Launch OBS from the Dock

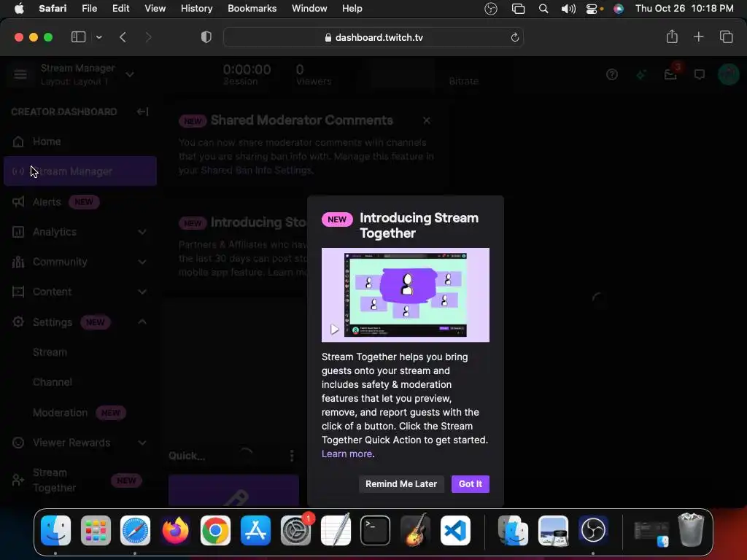tap(592, 530)
